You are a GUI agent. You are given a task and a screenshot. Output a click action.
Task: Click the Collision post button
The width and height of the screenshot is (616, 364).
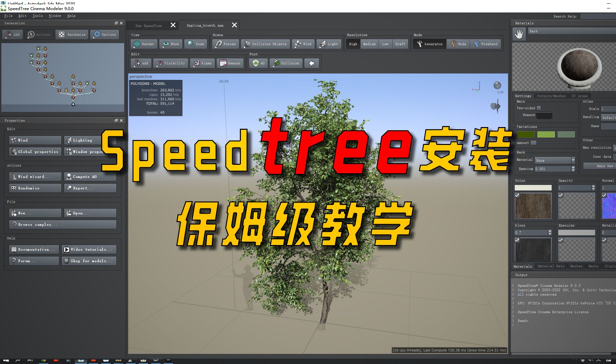coord(286,63)
